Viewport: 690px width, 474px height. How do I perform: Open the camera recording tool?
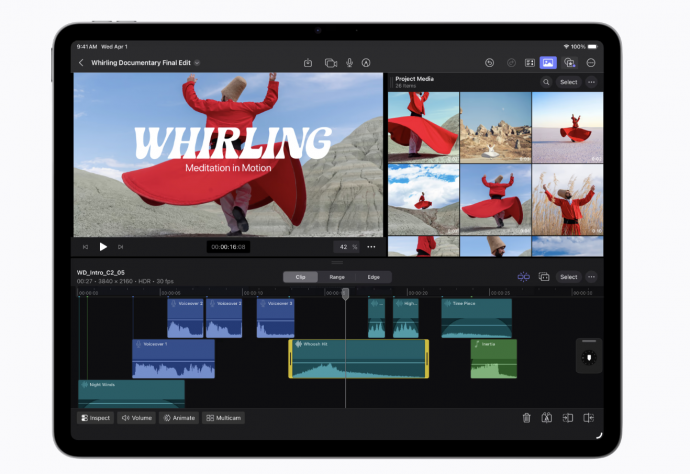(x=330, y=63)
